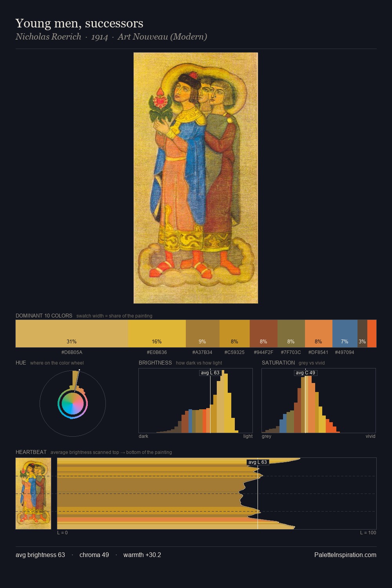Click the title 'Young men, successors'
This screenshot has height=588, width=392.
tap(79, 24)
